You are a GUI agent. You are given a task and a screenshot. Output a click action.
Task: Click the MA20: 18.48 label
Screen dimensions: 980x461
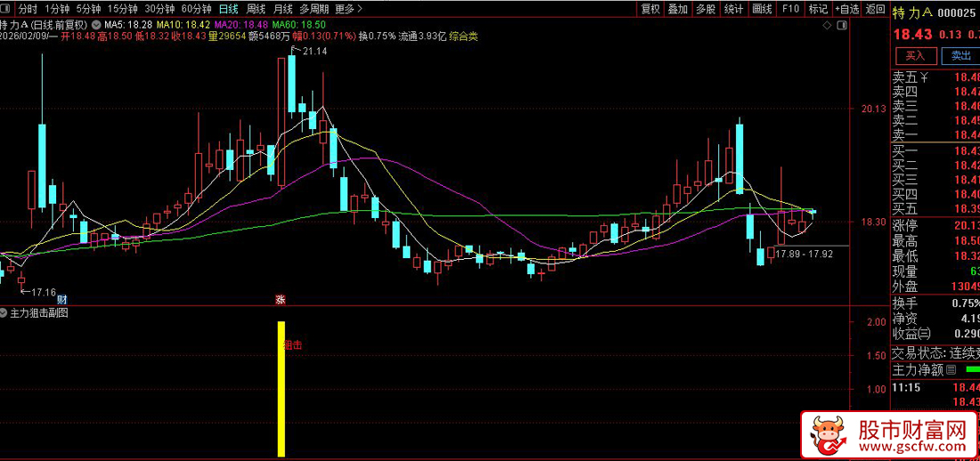point(241,25)
